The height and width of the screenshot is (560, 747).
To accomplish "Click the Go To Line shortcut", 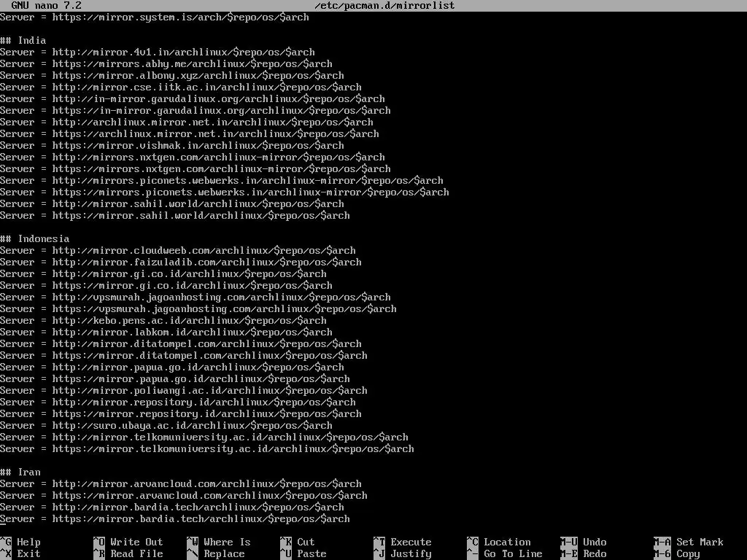I will [x=505, y=554].
